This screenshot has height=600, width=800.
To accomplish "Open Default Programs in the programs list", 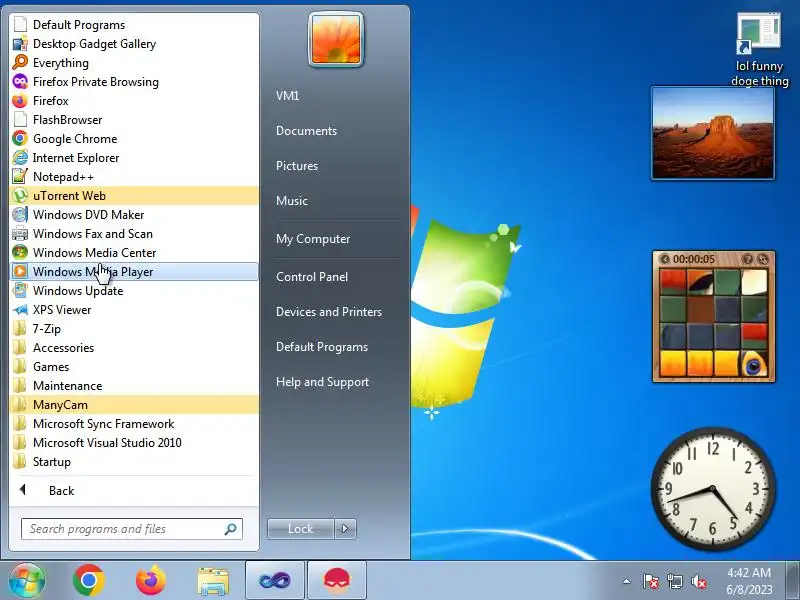I will (x=134, y=24).
